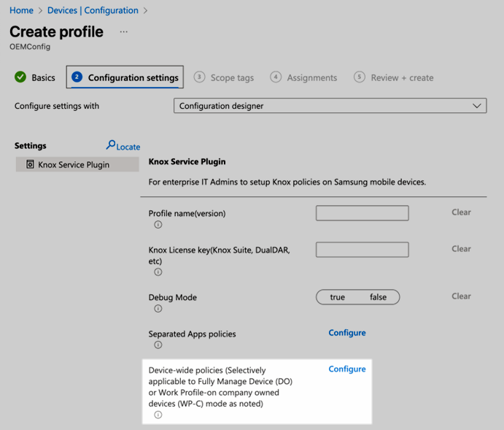
Task: Select Knox Service Plugin in Settings list
Action: pos(77,164)
